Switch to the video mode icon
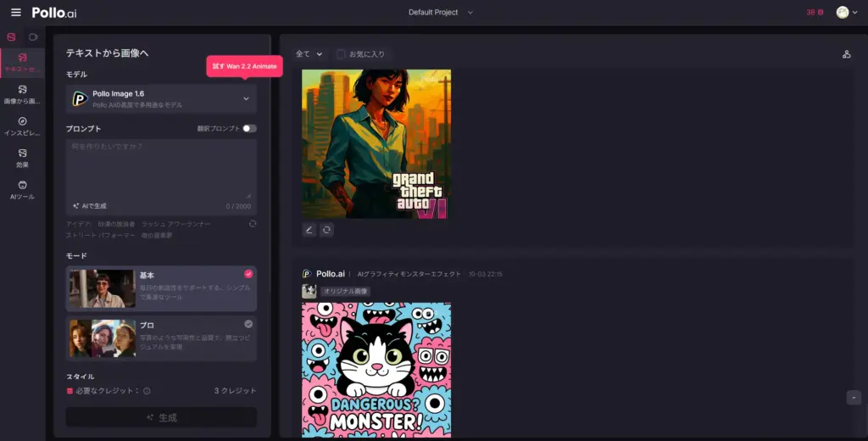This screenshot has height=441, width=868. 34,37
